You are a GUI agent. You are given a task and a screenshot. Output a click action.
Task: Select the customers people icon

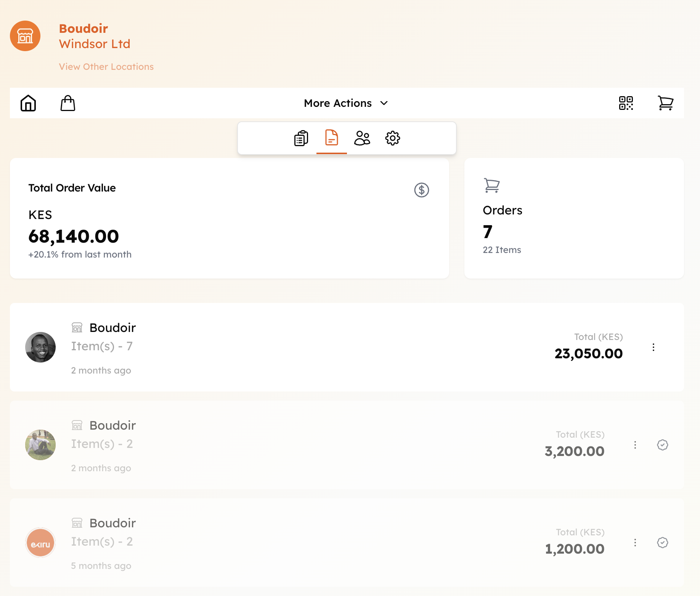click(x=362, y=138)
